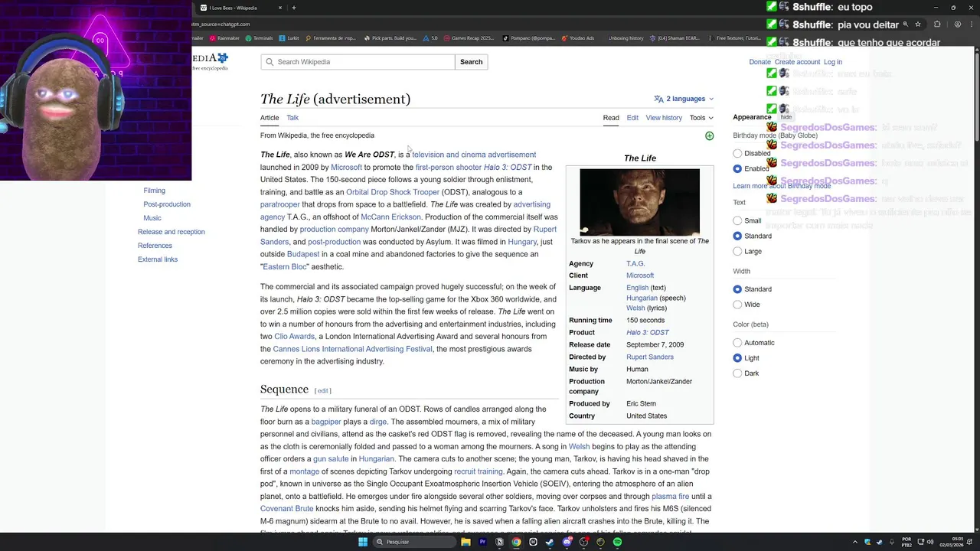This screenshot has width=980, height=551.
Task: Jump to Release and reception section
Action: click(x=171, y=232)
